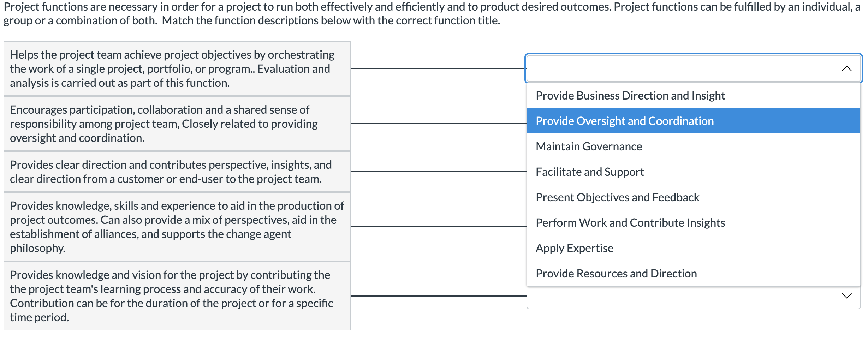868x341 pixels.
Task: Click the downward chevron on the last dropdown
Action: [x=847, y=296]
